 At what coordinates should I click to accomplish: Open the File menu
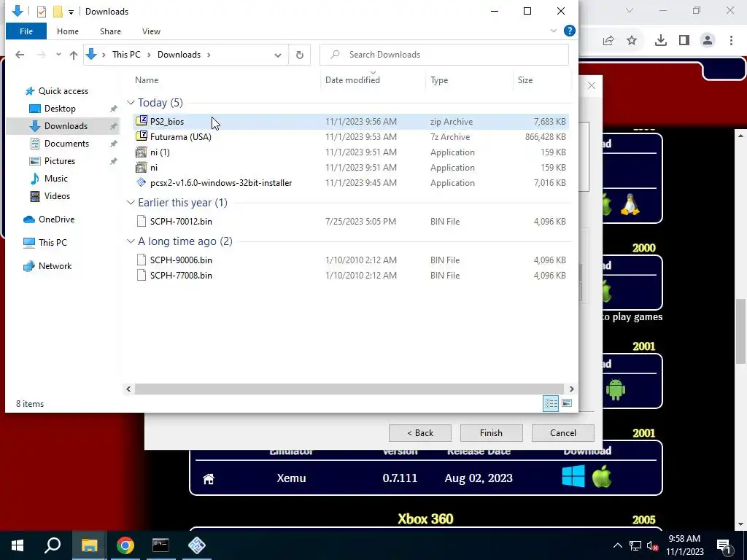pyautogui.click(x=26, y=31)
